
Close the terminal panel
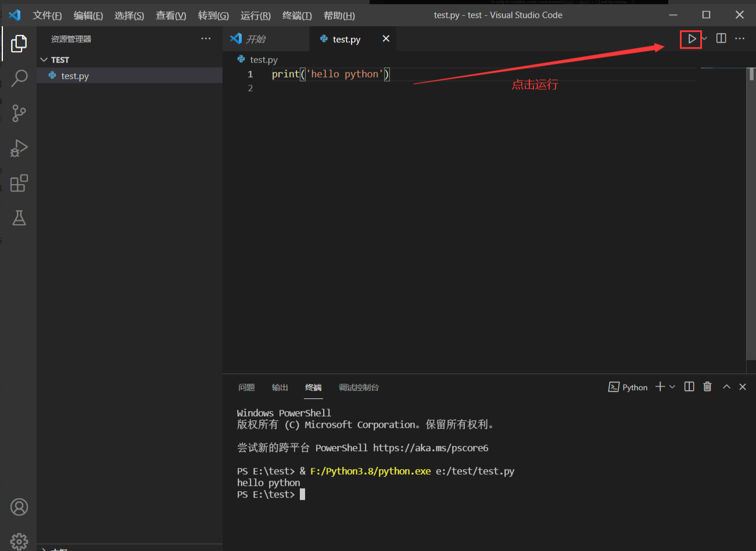(743, 387)
